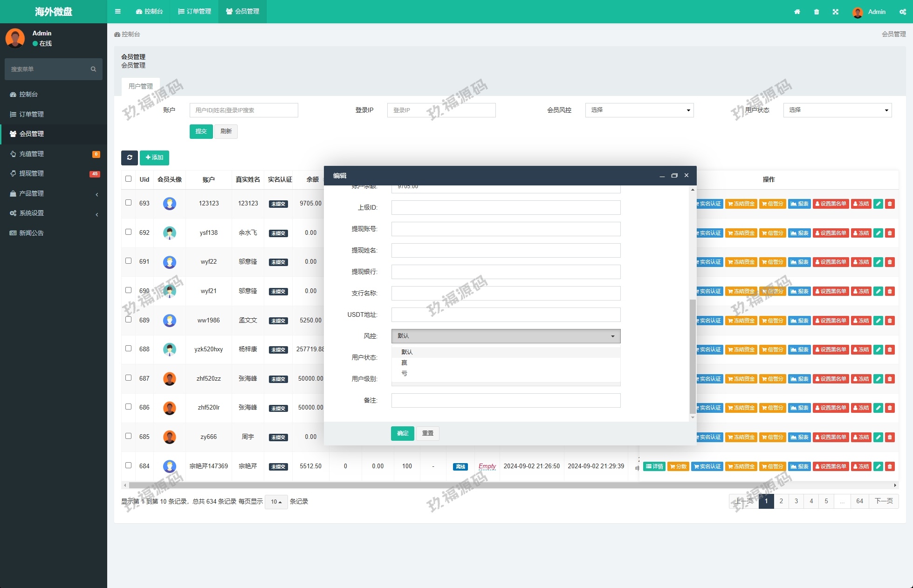
Task: Click the refresh icon beside 添加 button
Action: [130, 157]
